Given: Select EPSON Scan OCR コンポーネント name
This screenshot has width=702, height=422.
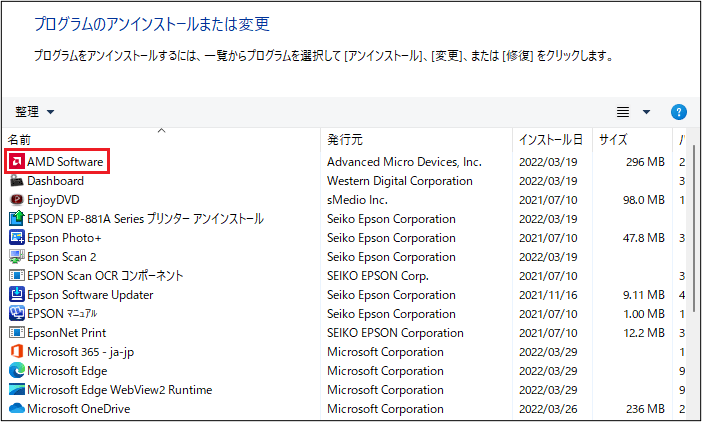Looking at the screenshot, I should (105, 276).
